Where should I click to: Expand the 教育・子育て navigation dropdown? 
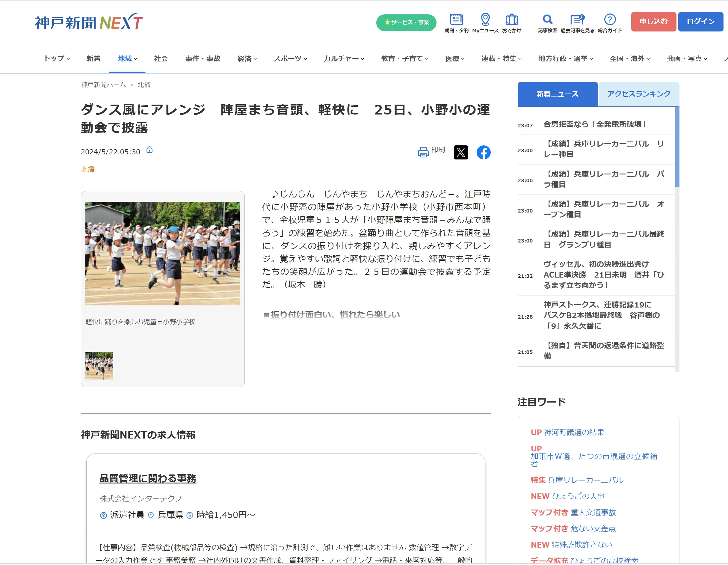pyautogui.click(x=405, y=59)
